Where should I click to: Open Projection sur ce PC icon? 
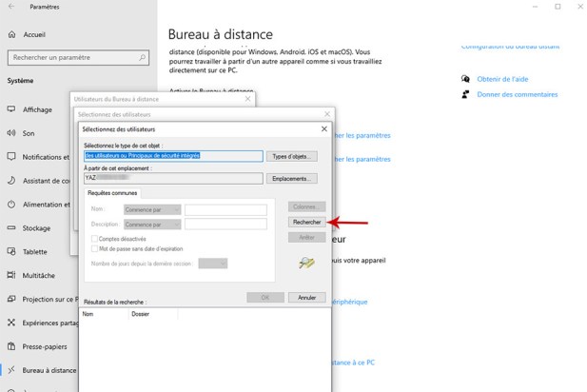click(x=11, y=299)
